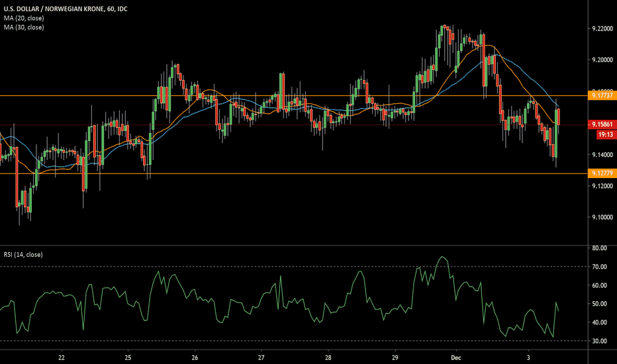Click the 19:13 countdown timer label
Viewport: 617px width, 364px height.
[x=606, y=134]
